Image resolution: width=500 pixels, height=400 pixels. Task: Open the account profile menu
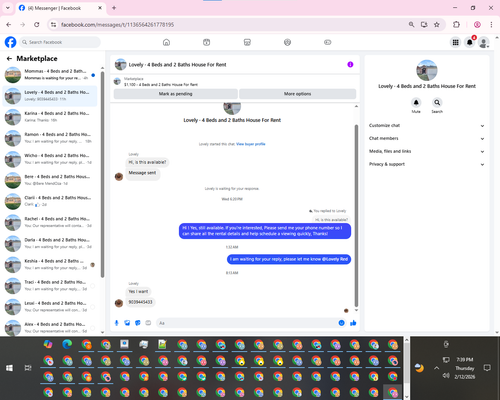coord(484,42)
